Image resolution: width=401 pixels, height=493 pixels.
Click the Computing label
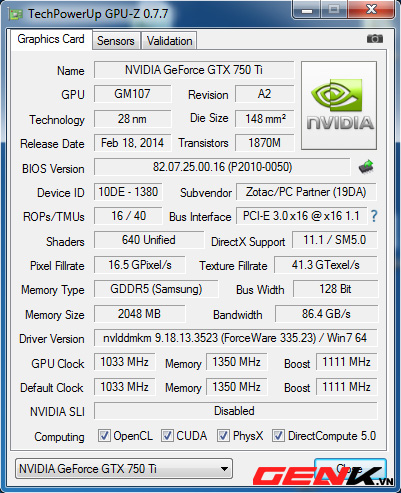point(59,437)
